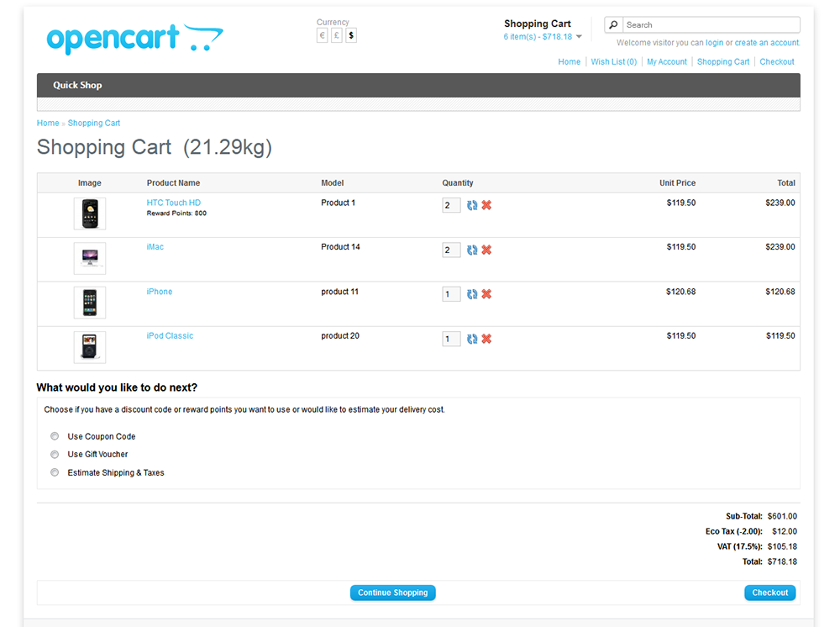This screenshot has height=627, width=840.
Task: Click the $120.68 unit price cell
Action: [681, 292]
